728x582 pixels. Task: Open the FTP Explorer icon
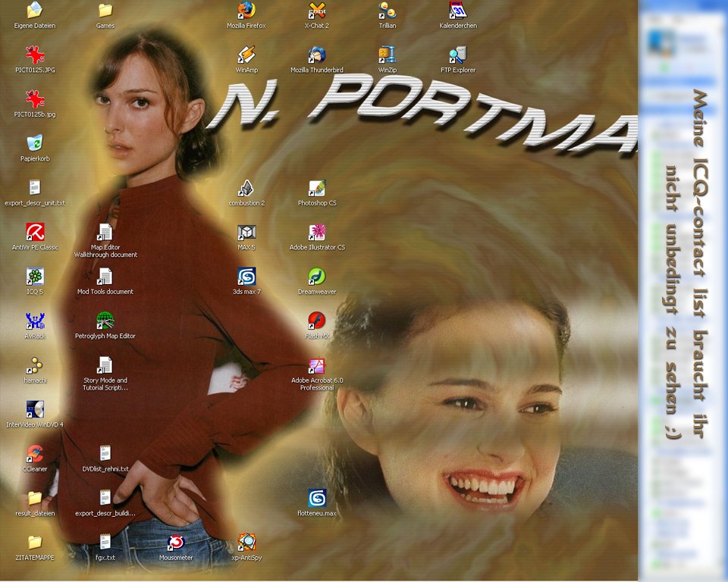coord(458,55)
